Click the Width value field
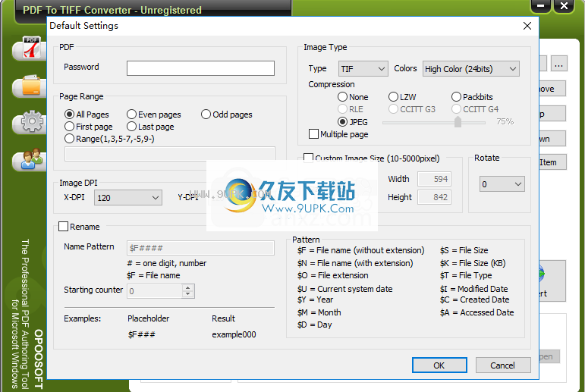The image size is (585, 392). click(434, 179)
